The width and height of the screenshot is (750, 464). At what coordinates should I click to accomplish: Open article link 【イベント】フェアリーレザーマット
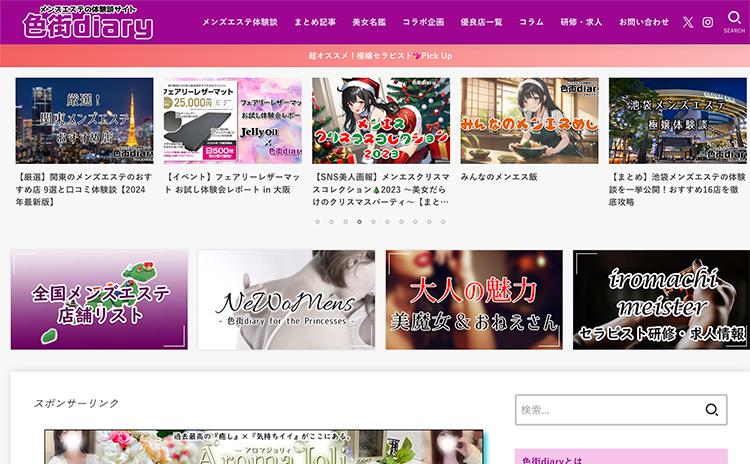coord(232,183)
